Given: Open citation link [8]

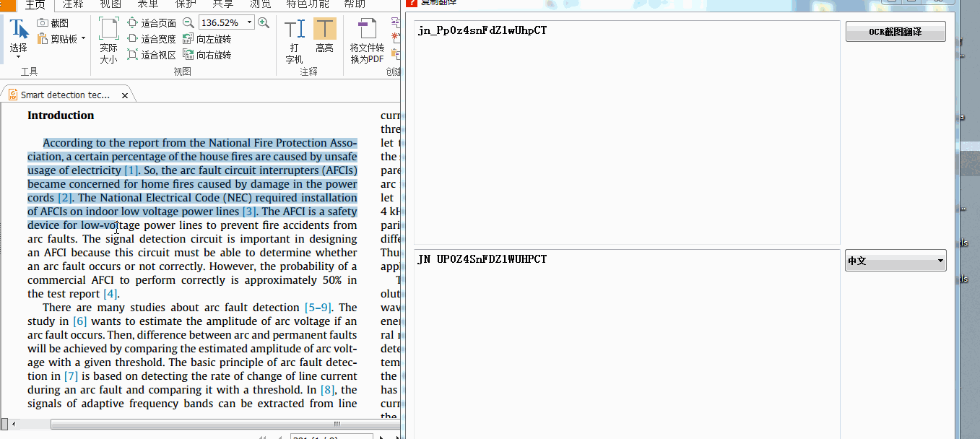Looking at the screenshot, I should 327,390.
